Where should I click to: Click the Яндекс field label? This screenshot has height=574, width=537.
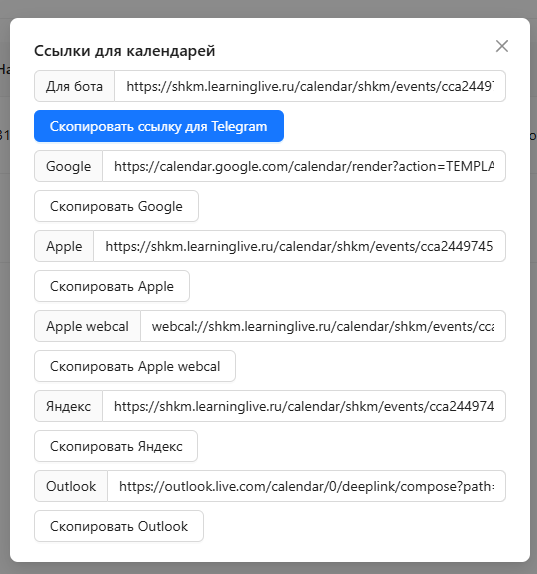(x=68, y=406)
